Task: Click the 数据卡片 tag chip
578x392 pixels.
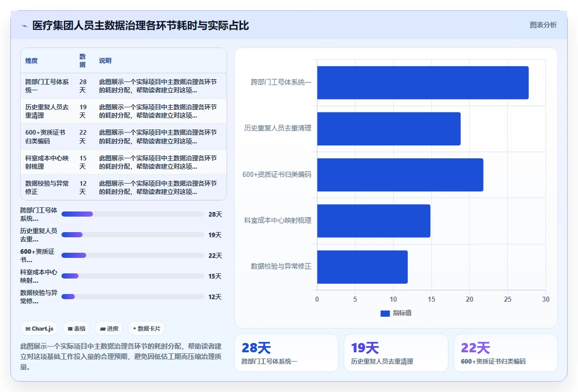Action: [x=147, y=329]
